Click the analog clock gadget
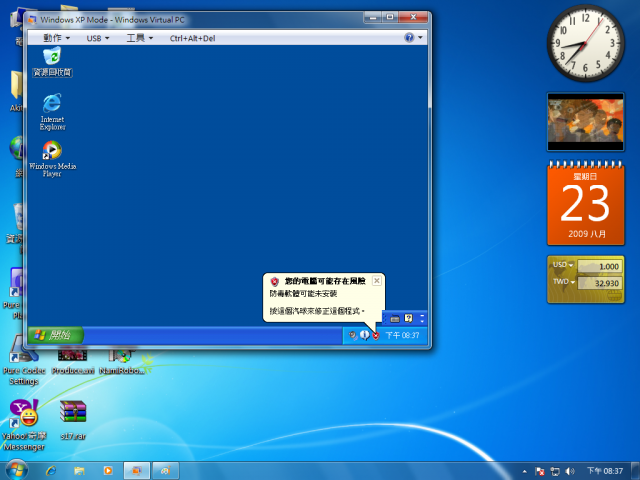This screenshot has height=480, width=640. (585, 43)
